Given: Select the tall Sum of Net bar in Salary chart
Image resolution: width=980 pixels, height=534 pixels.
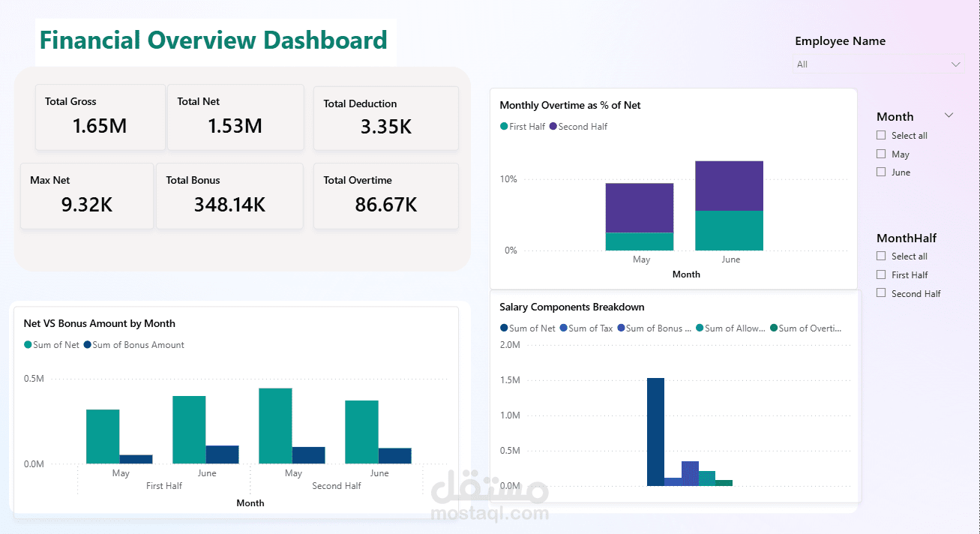Looking at the screenshot, I should [655, 432].
